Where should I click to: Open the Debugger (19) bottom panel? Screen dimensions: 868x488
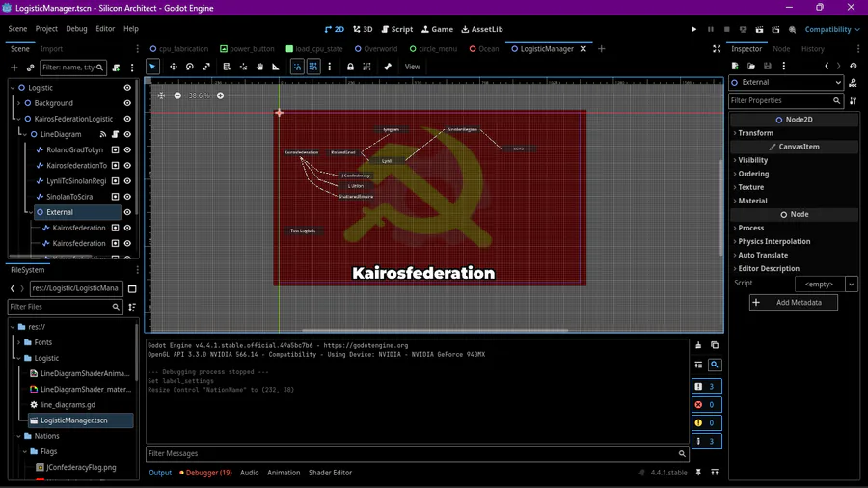point(206,473)
